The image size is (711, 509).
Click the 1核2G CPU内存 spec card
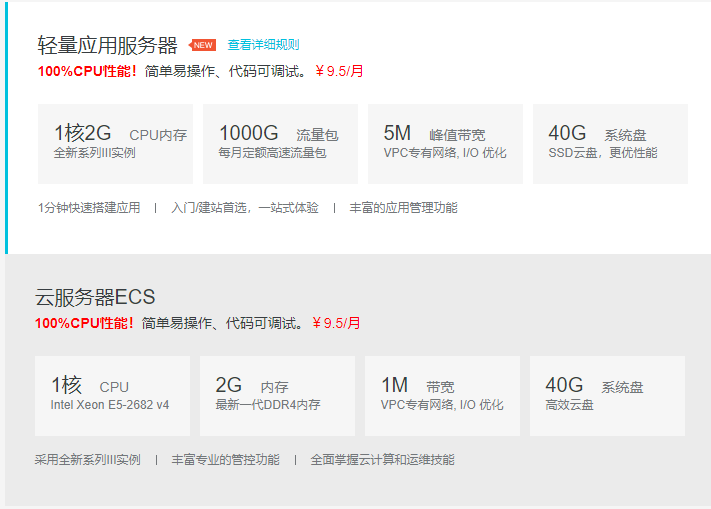(115, 144)
